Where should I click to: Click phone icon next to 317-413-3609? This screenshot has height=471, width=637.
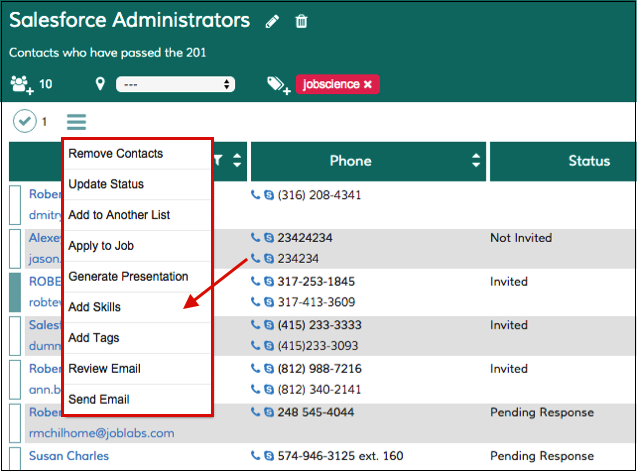[256, 302]
